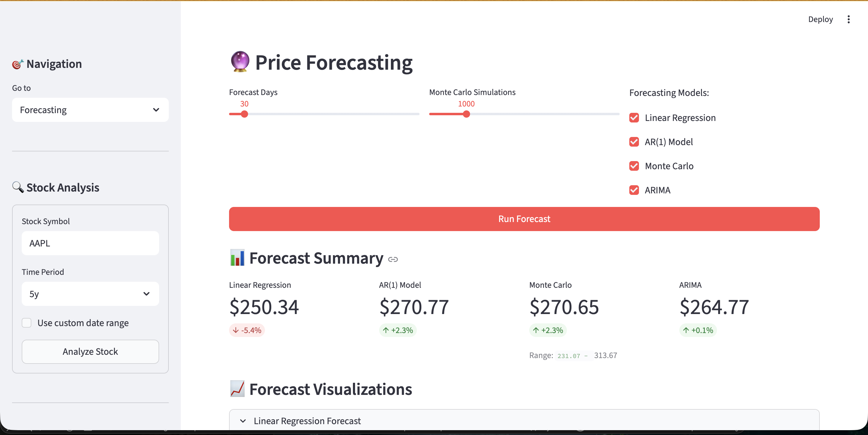The height and width of the screenshot is (435, 868).
Task: Open the Go to navigation dropdown
Action: (90, 110)
